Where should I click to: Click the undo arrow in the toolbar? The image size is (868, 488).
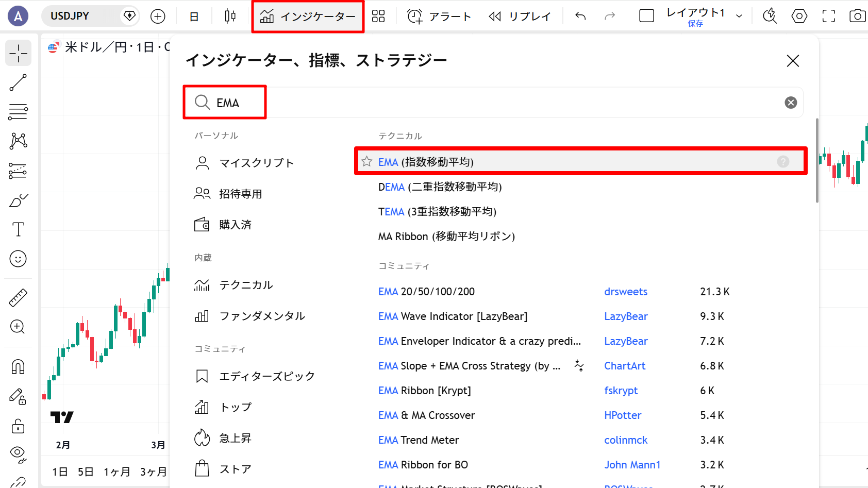tap(580, 16)
